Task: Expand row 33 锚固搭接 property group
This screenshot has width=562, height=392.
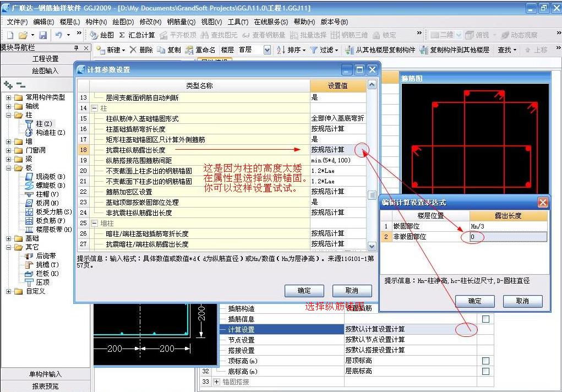Action: point(216,382)
